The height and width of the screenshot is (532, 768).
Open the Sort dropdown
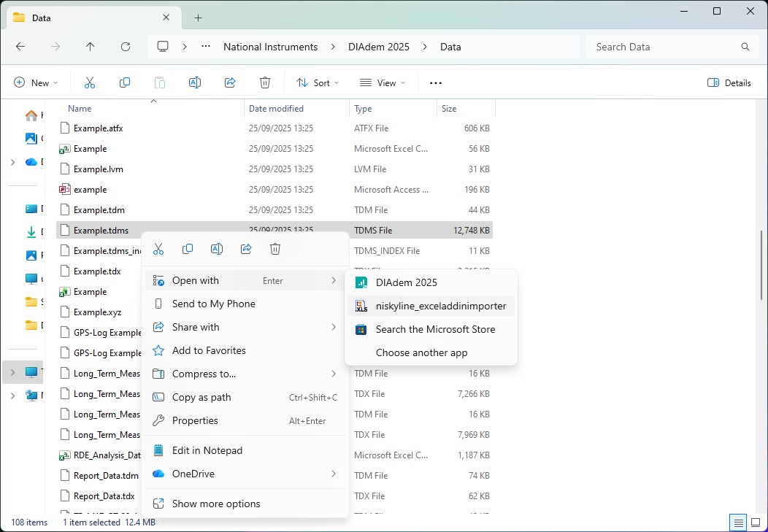(x=318, y=82)
